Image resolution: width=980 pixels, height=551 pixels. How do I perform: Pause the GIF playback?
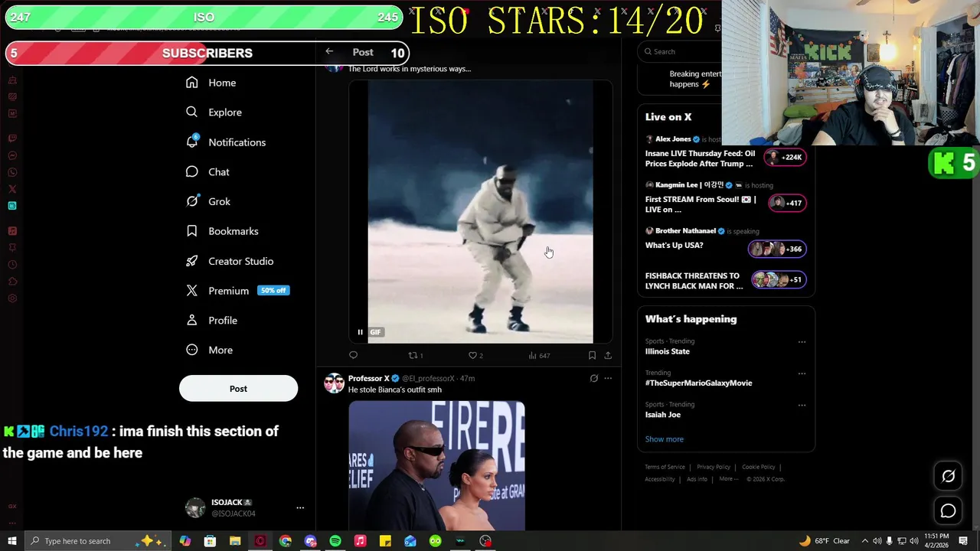tap(360, 332)
